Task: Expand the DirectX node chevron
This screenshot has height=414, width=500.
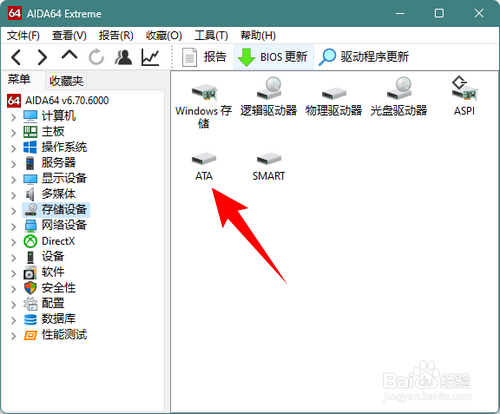Action: (13, 242)
